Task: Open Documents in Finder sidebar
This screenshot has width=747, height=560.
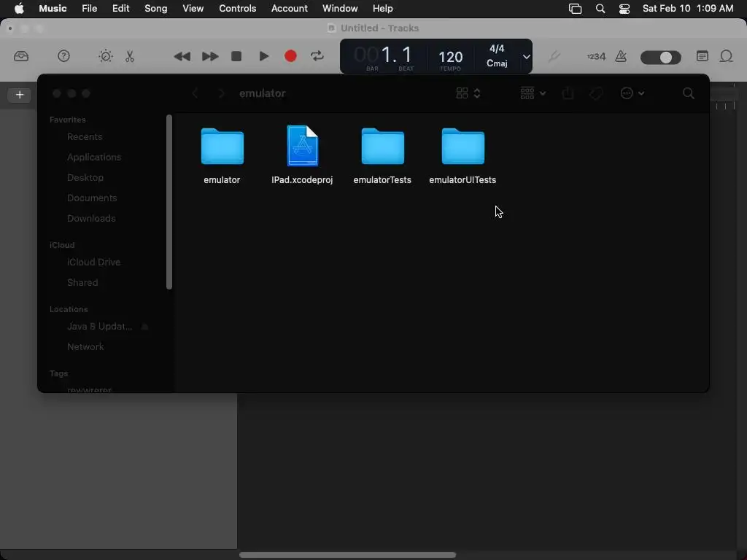Action: (x=91, y=198)
